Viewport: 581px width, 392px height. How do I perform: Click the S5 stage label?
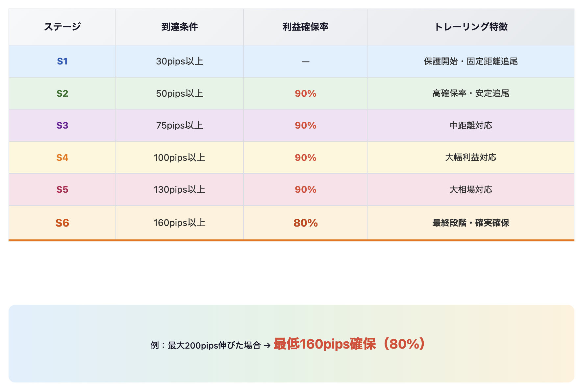62,190
